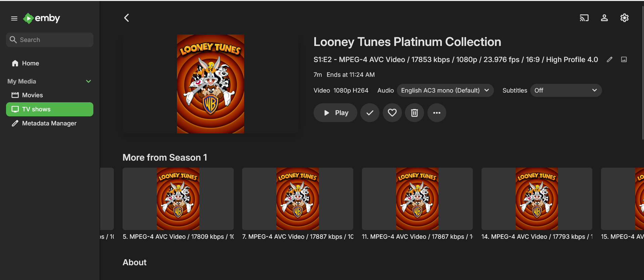Open Metadata Manager
This screenshot has width=644, height=280.
[x=50, y=123]
